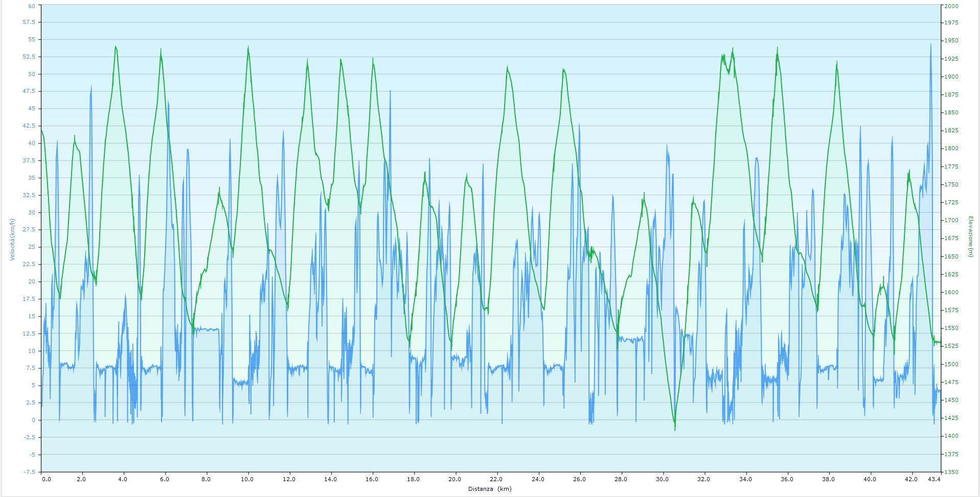Screen dimensions: 980x497
Task: Click the Velocità(km/h) left axis title
Action: 12,239
